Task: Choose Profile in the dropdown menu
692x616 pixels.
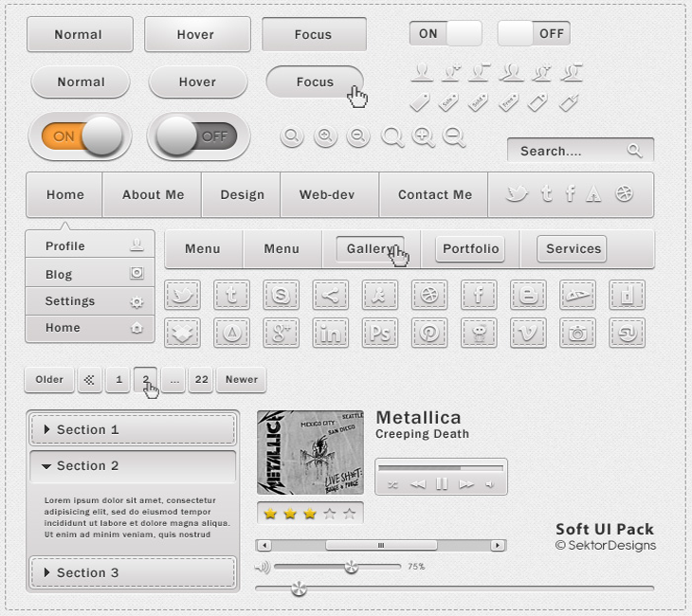Action: coord(90,245)
